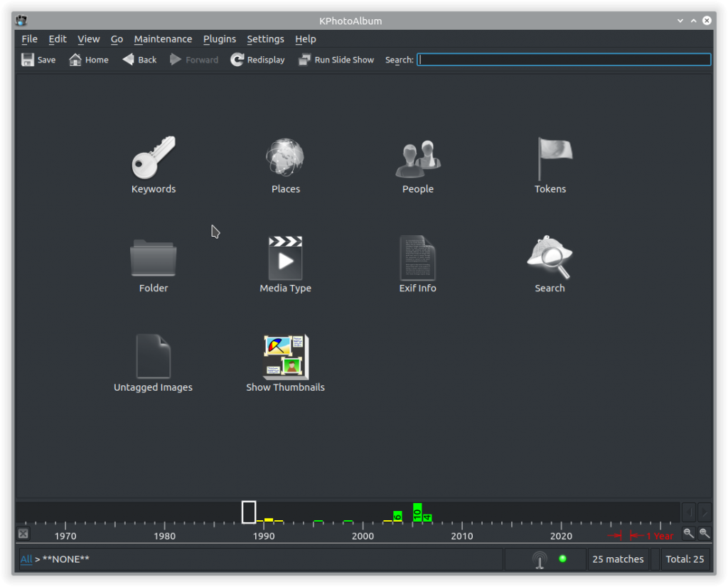
Task: Save the database from the toolbar
Action: tap(38, 60)
